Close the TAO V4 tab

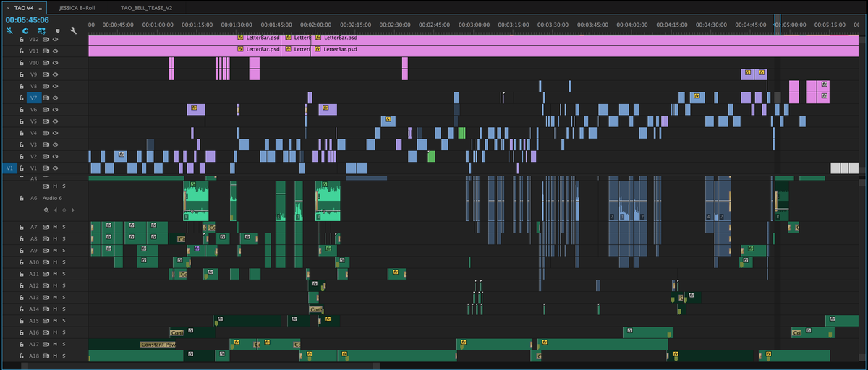(7, 7)
